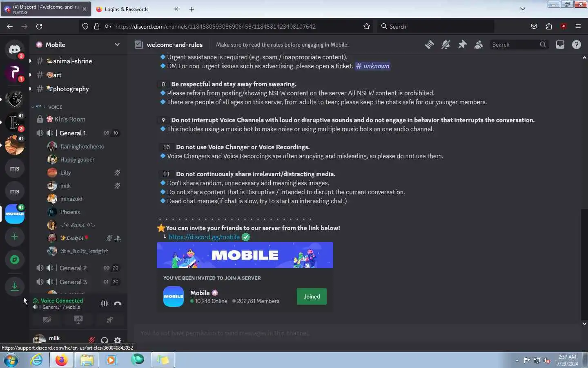Open the discord.gg/mobile invite link
This screenshot has height=368, width=588.
[204, 237]
